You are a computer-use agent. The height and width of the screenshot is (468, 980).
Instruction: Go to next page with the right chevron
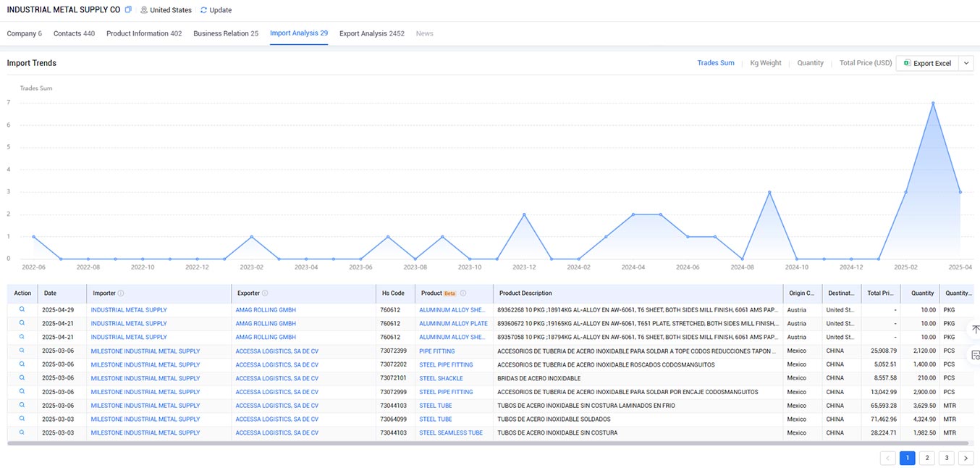pos(966,458)
